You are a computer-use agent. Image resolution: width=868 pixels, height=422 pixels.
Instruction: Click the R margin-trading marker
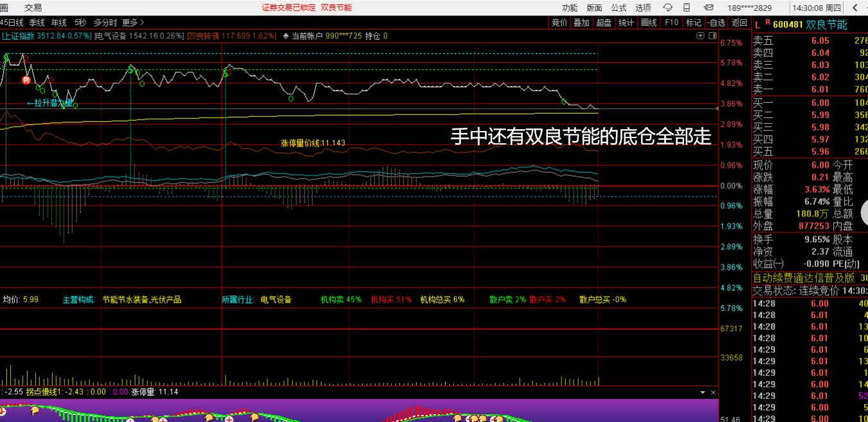click(x=767, y=22)
